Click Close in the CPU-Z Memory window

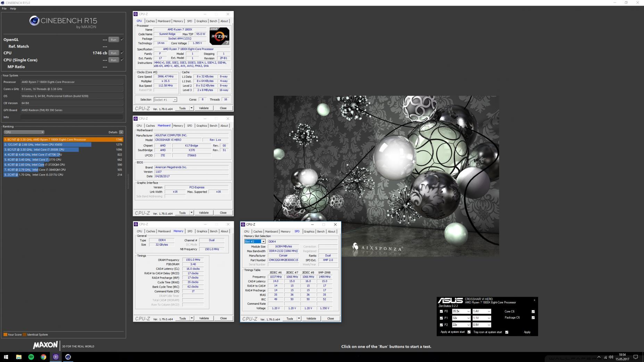(x=223, y=318)
